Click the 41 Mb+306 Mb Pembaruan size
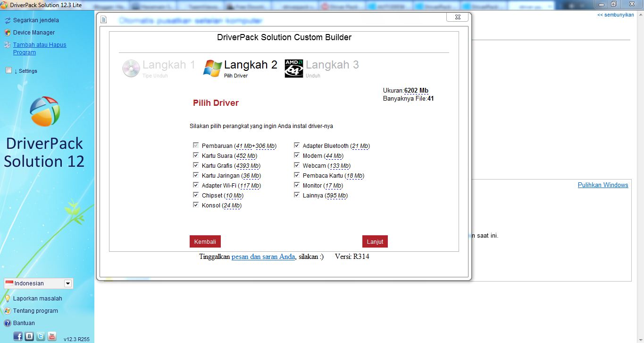The image size is (644, 343). [x=255, y=146]
